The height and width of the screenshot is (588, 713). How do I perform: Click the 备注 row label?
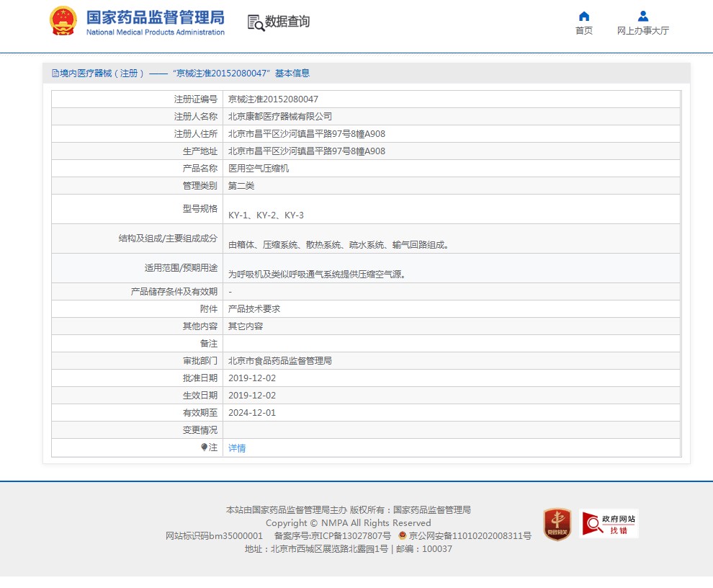[209, 344]
